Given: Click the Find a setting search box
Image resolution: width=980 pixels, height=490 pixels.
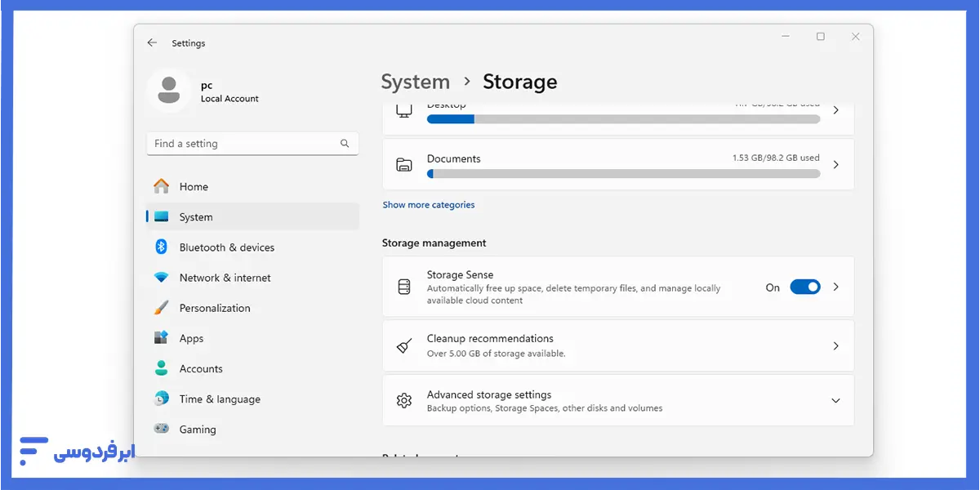Looking at the screenshot, I should coord(252,144).
